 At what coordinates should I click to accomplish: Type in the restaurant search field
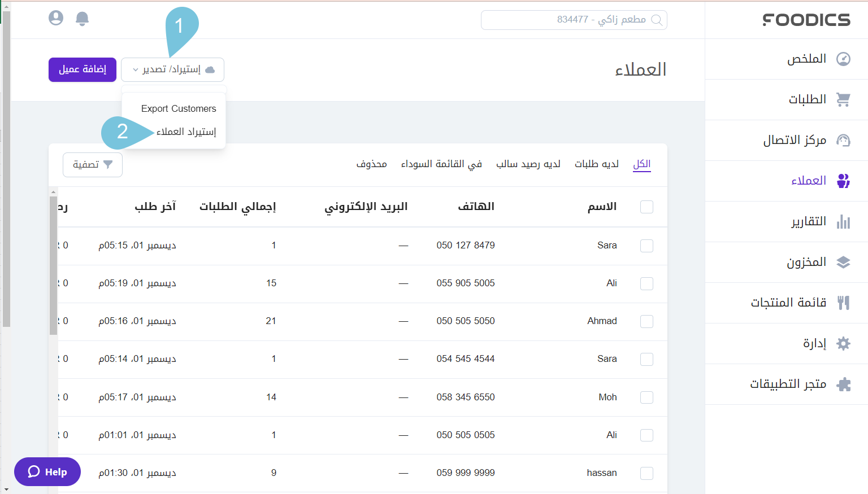(x=574, y=19)
